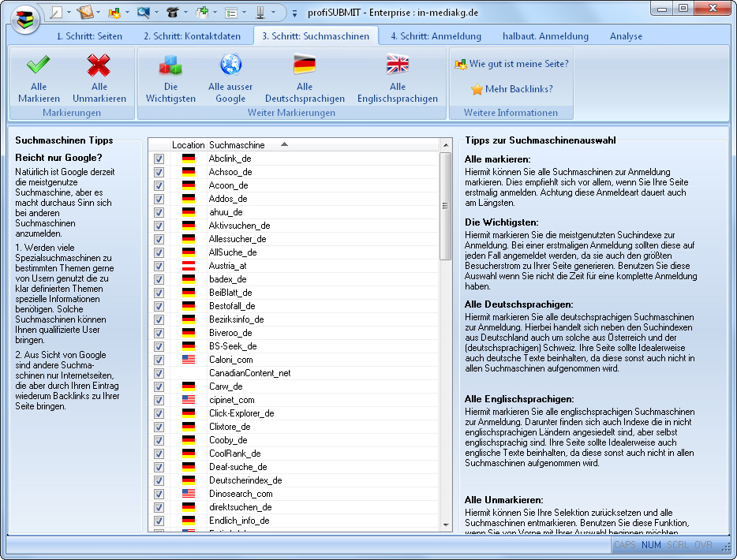This screenshot has height=560, width=737.
Task: Click the chart icon beside Wie gut ist meine Seite
Action: tap(461, 64)
